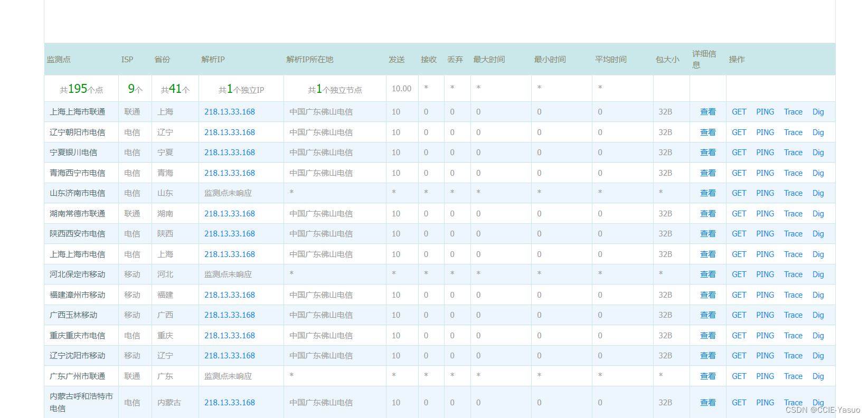Click the ISP column header

click(127, 60)
